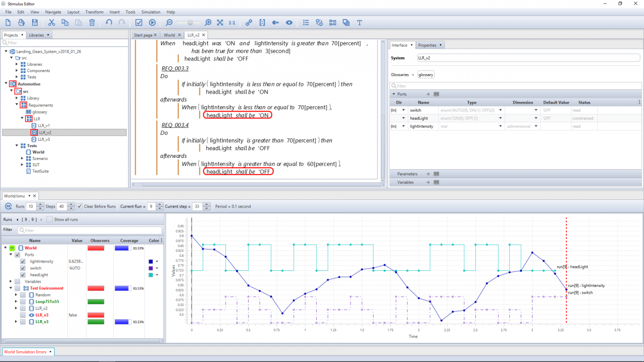This screenshot has height=362, width=644.
Task: Click the chain link toolbar icon
Action: (x=249, y=22)
